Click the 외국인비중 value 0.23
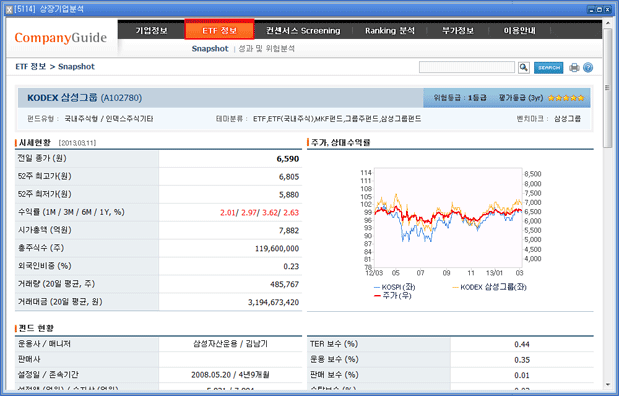The width and height of the screenshot is (619, 396). click(291, 267)
